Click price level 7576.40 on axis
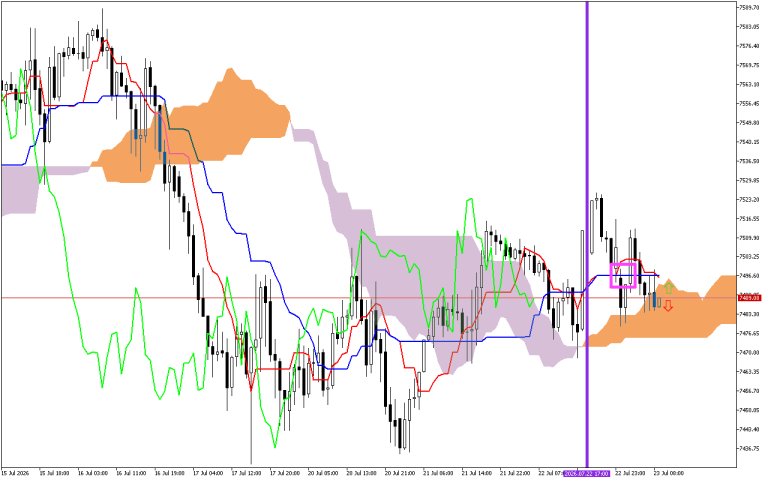This screenshot has height=480, width=768. [x=749, y=46]
